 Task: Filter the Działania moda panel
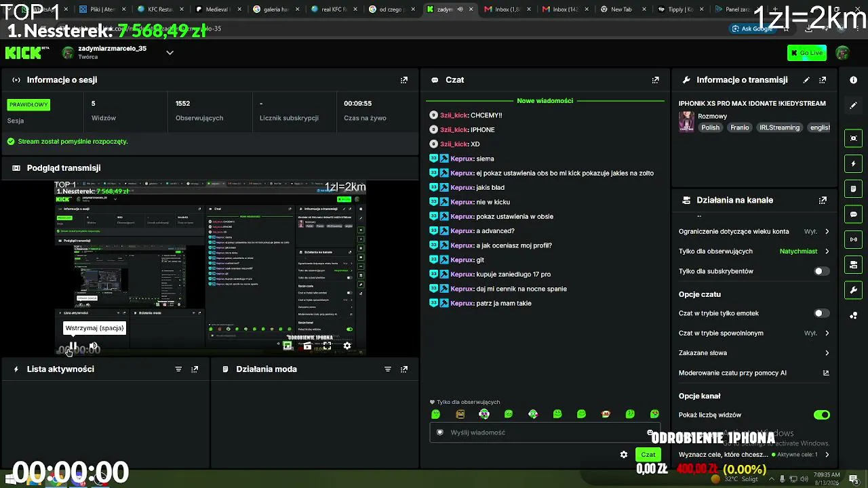388,369
